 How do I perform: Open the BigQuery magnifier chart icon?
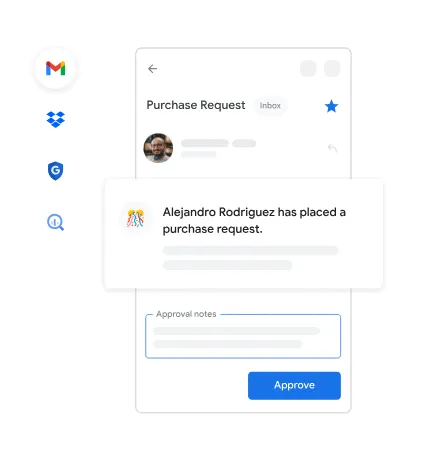point(55,222)
